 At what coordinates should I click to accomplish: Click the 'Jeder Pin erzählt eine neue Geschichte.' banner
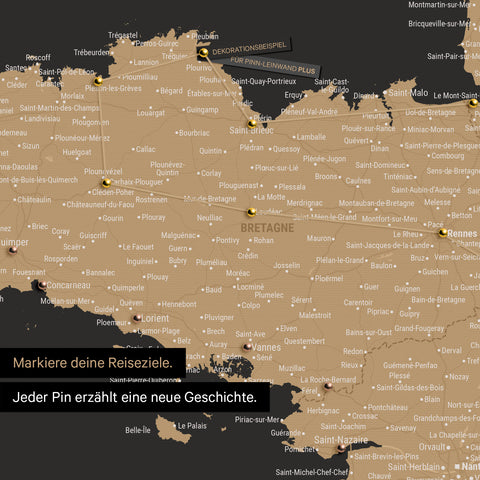point(135,397)
